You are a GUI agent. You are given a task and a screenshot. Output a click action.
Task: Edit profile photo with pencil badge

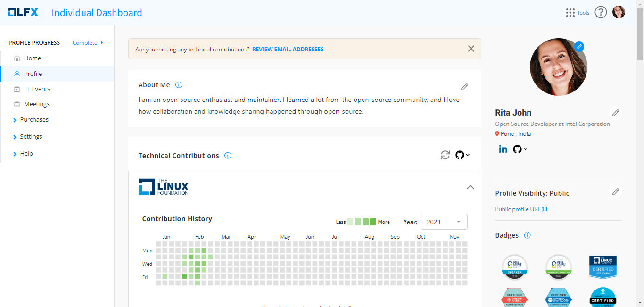tap(579, 47)
